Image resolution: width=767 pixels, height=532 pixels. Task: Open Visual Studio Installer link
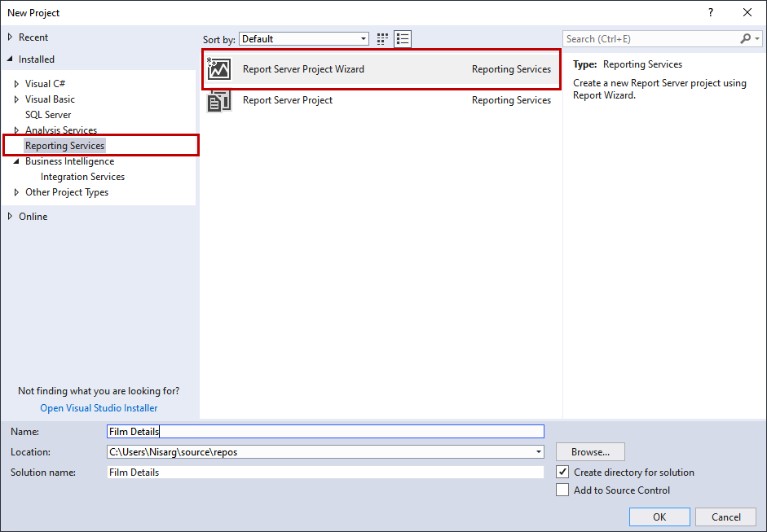pyautogui.click(x=99, y=408)
